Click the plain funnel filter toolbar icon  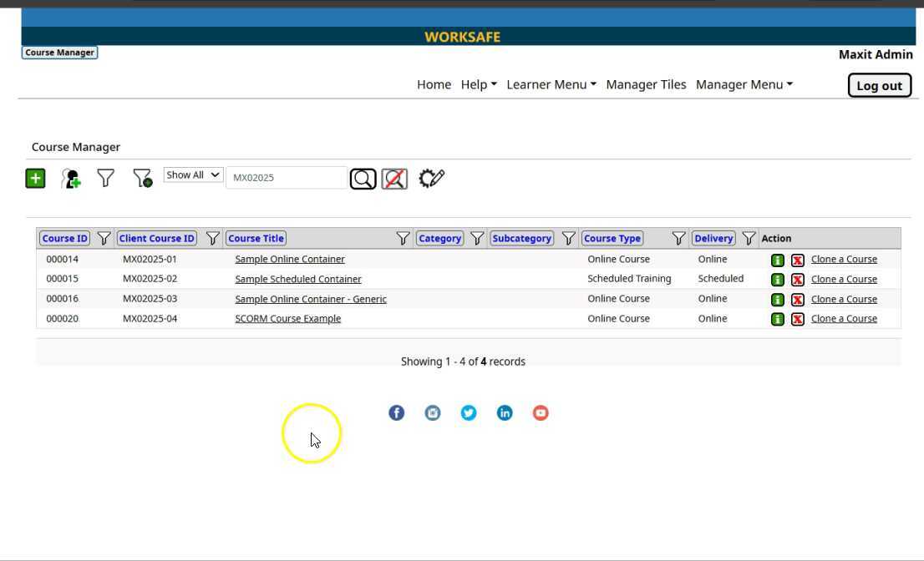105,178
